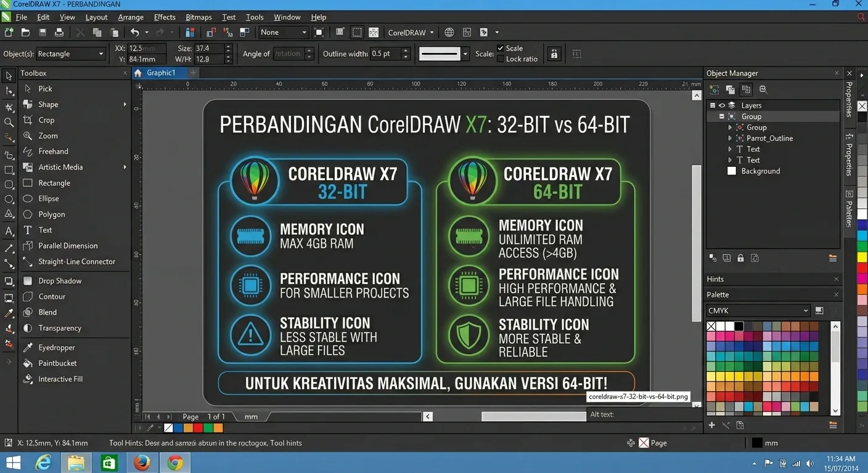
Task: Choose the Paintbucket entry in the Toolbox
Action: [74, 363]
